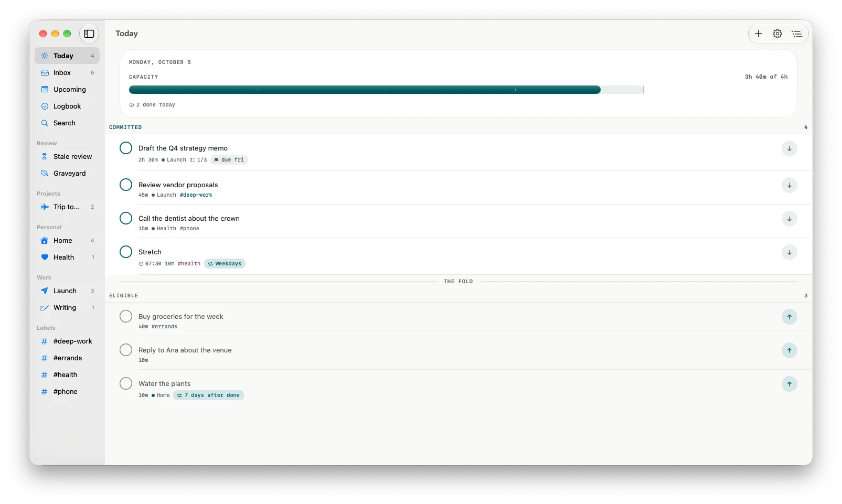Click down arrow on the Stretch task
This screenshot has width=842, height=504.
click(x=789, y=252)
